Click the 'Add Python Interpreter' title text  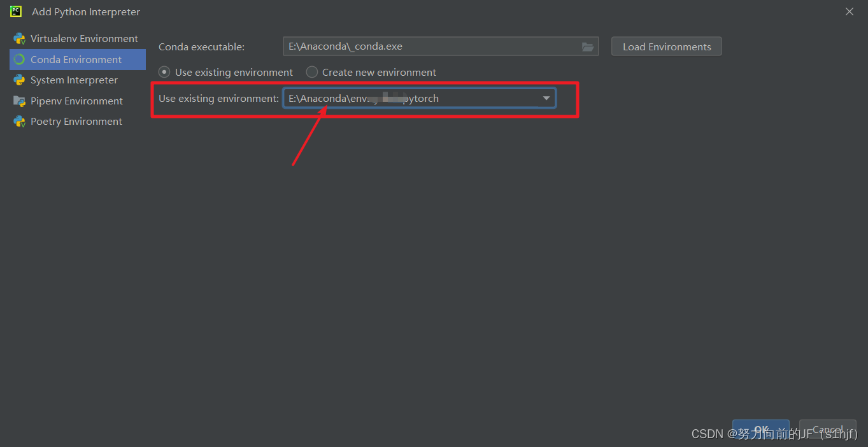86,12
